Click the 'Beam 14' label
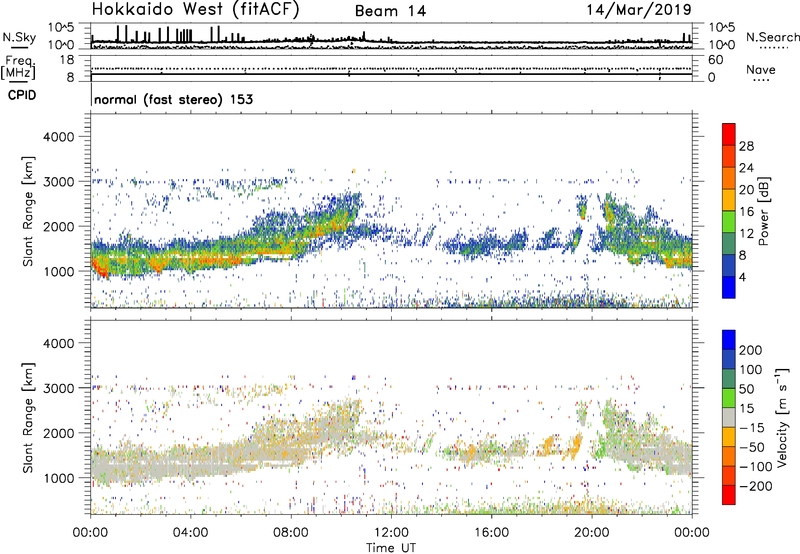The width and height of the screenshot is (800, 554). pos(390,11)
